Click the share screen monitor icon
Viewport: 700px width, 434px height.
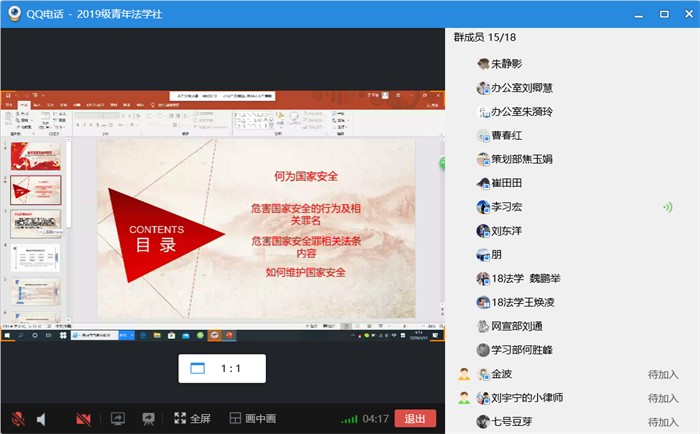(118, 419)
